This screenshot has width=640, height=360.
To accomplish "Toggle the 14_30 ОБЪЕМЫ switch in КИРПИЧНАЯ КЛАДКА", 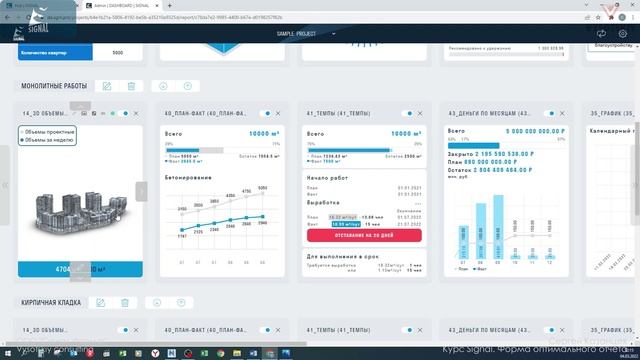I will click(x=124, y=330).
